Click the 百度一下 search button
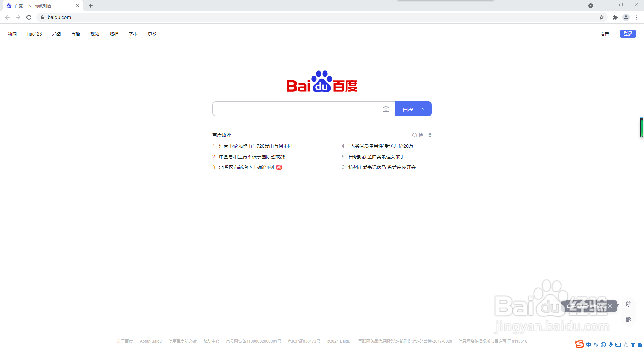Image resolution: width=644 pixels, height=348 pixels. pos(414,109)
